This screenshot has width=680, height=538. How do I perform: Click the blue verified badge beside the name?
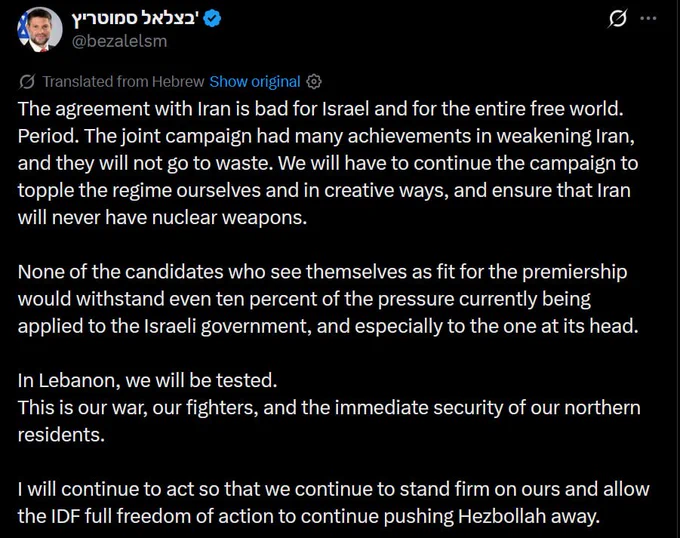(x=212, y=19)
